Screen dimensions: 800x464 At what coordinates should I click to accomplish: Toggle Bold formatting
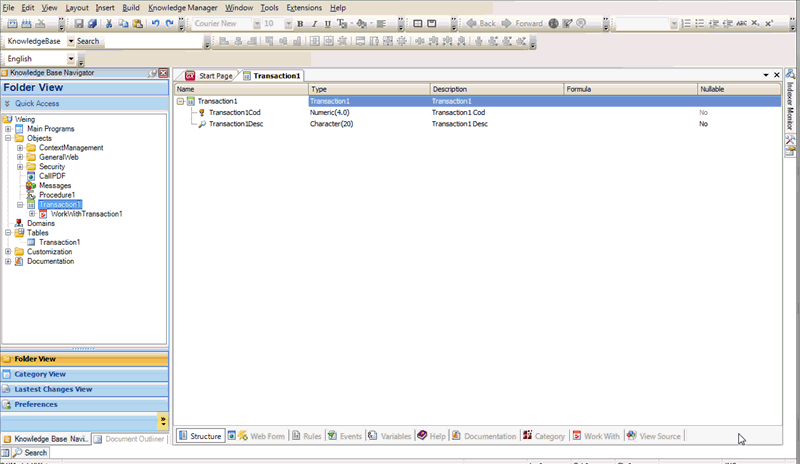pyautogui.click(x=300, y=23)
